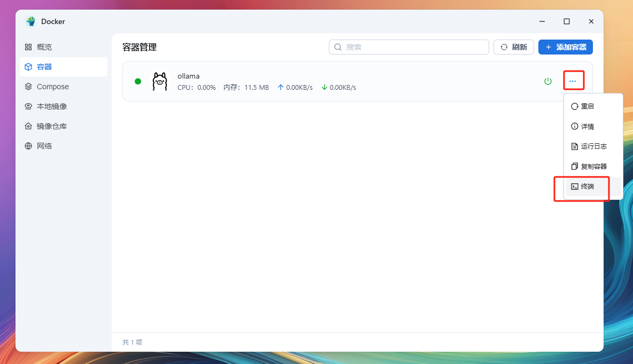Click the 容器管理 heading

point(140,47)
